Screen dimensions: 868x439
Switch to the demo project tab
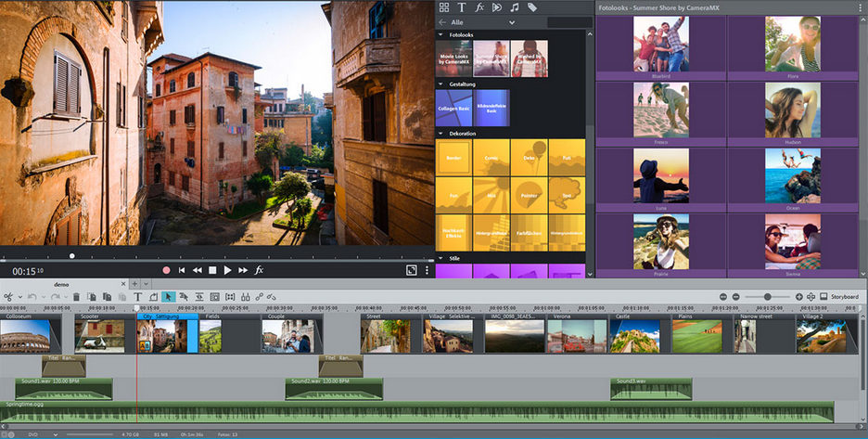61,284
